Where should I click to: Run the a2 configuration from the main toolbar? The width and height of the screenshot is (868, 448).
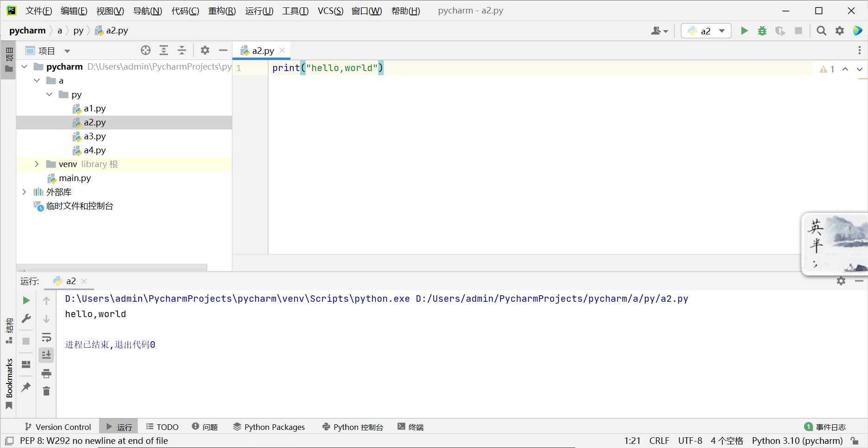(744, 31)
